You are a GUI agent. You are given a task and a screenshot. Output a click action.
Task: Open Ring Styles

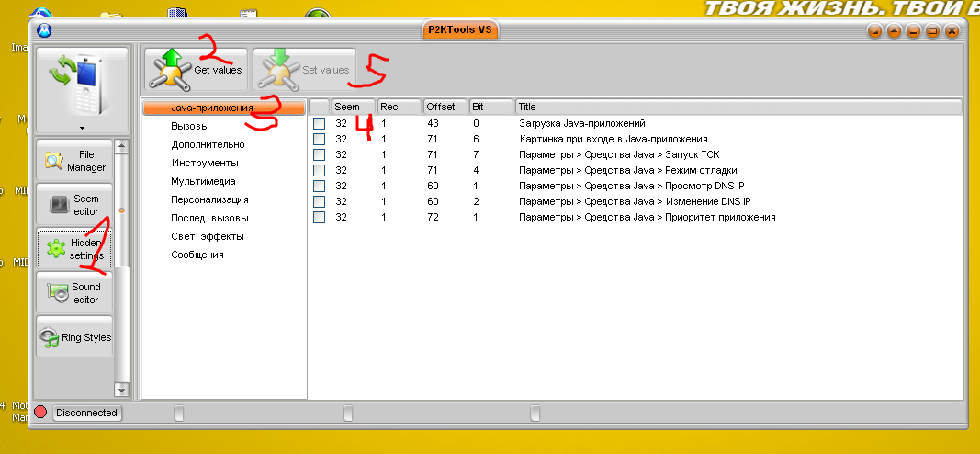point(74,337)
